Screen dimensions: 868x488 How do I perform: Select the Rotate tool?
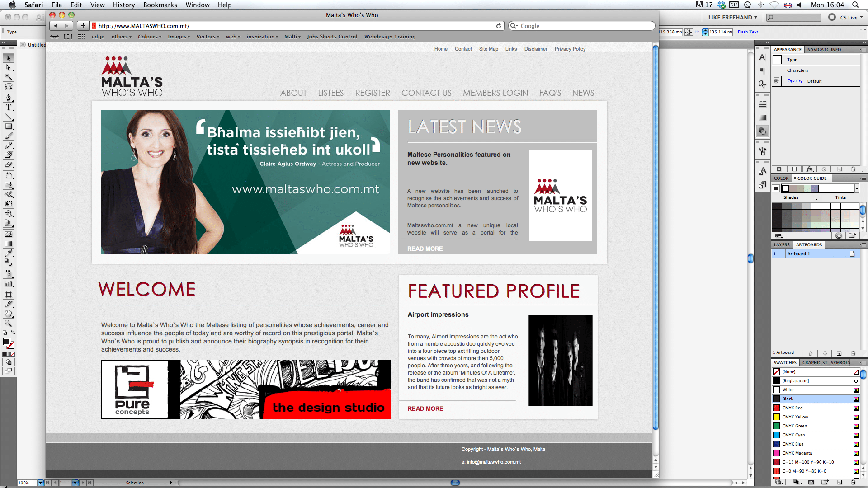tap(9, 175)
